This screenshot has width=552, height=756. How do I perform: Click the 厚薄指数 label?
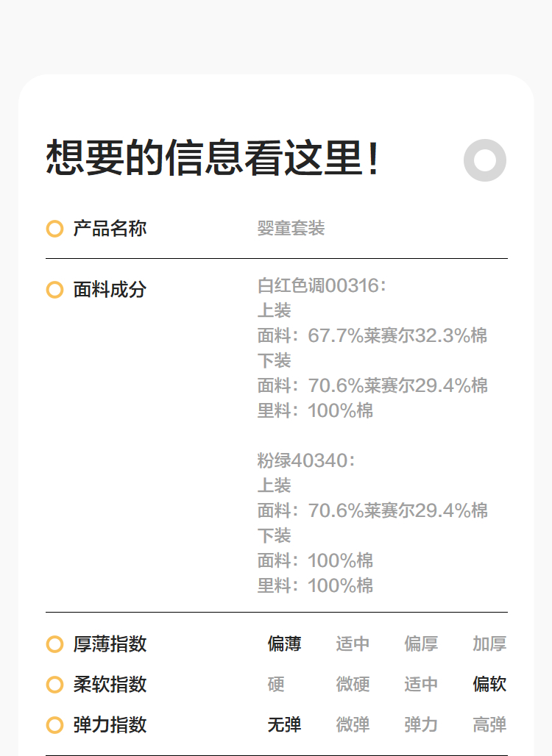click(110, 644)
